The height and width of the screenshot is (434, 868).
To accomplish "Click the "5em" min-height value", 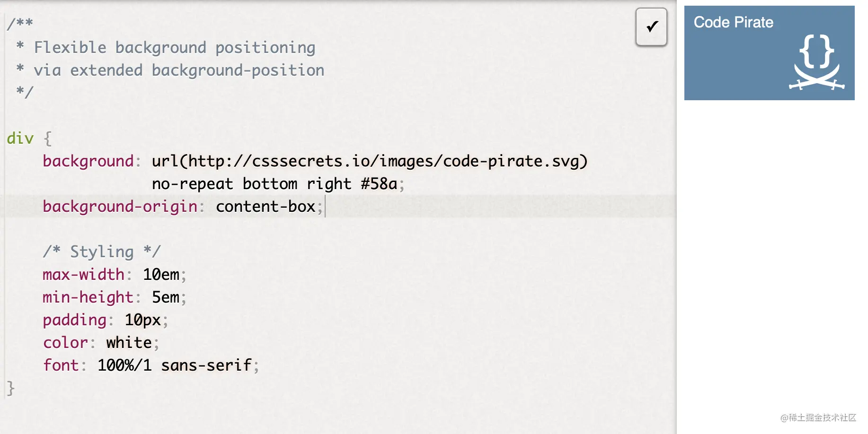I will tap(165, 297).
